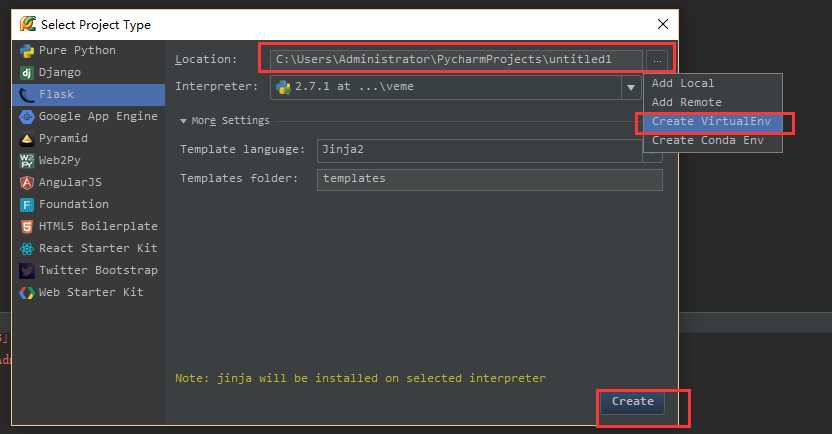Select the Pure Python project icon
Screen dimensions: 832x434
27,51
